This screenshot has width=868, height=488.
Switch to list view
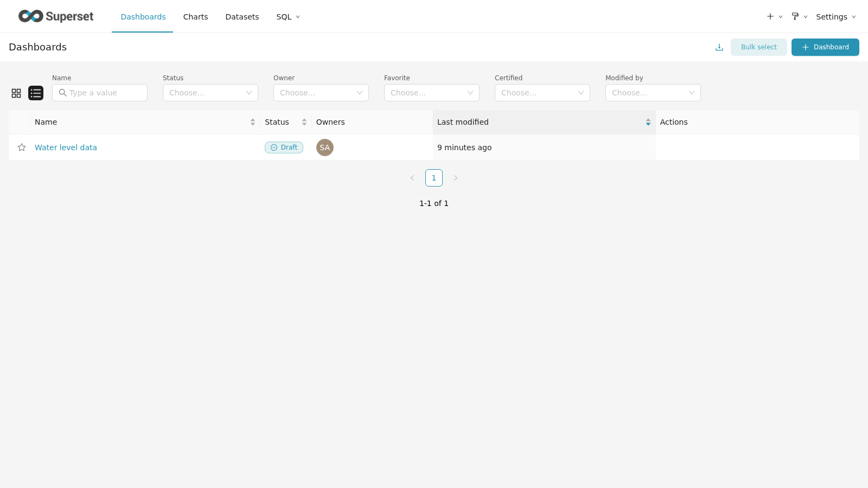coord(36,93)
